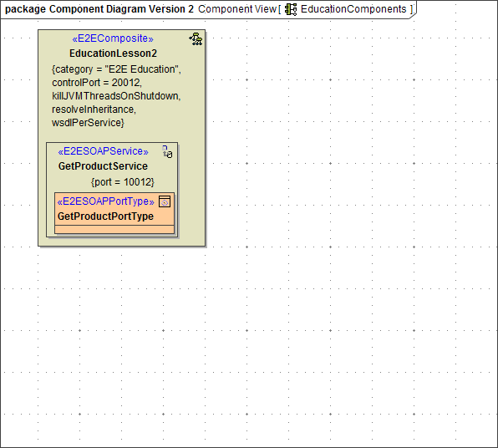
Task: Select the EducationLesson2 component name
Action: pyautogui.click(x=113, y=53)
